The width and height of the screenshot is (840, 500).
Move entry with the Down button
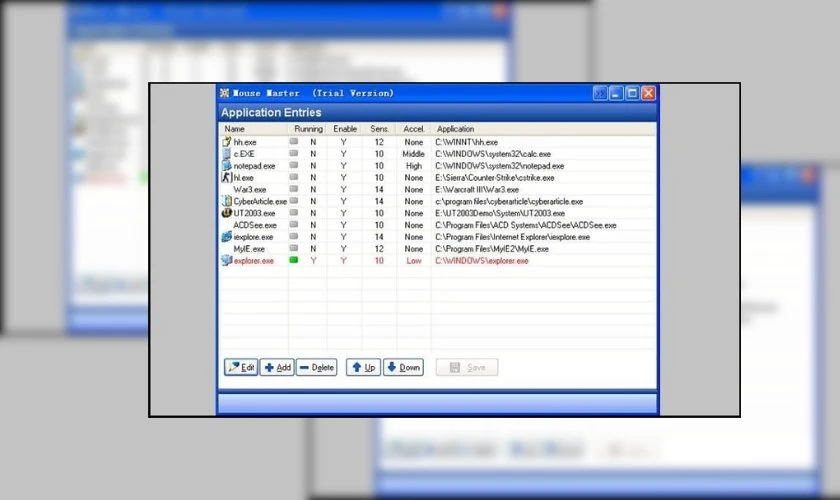point(403,367)
